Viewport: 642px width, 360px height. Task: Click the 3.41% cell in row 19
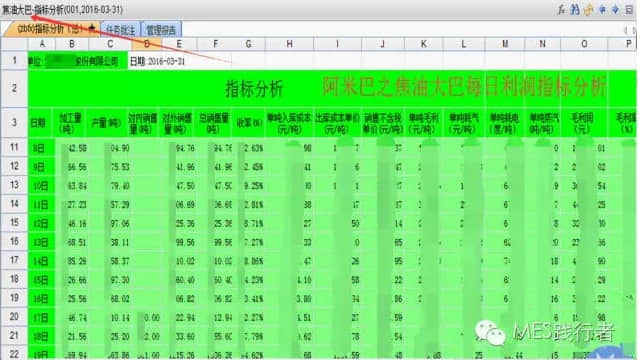(x=249, y=299)
